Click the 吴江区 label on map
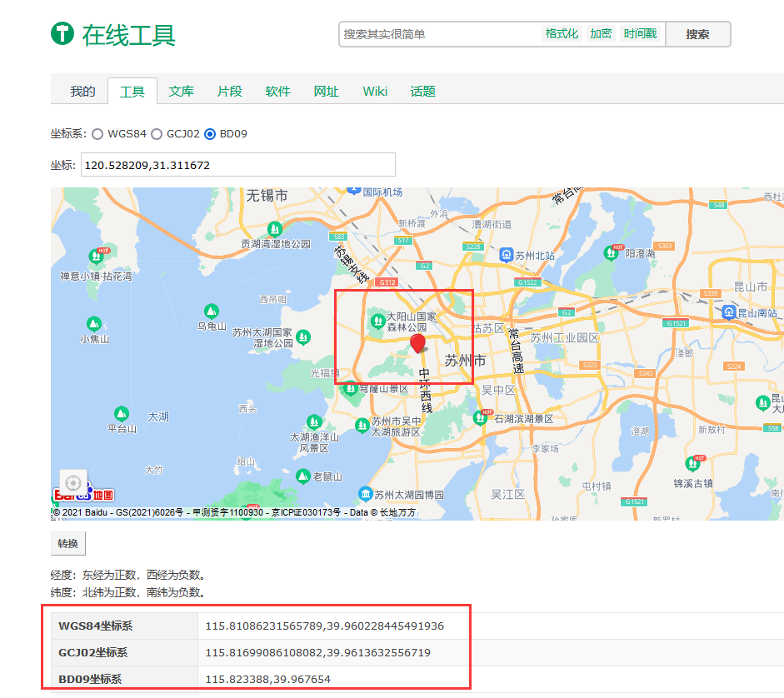This screenshot has width=784, height=698. pyautogui.click(x=507, y=495)
